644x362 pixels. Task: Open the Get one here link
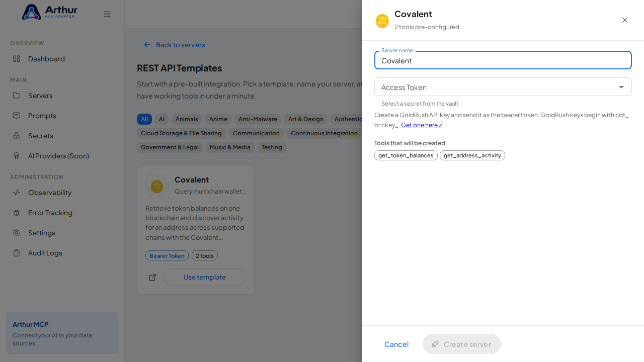422,125
